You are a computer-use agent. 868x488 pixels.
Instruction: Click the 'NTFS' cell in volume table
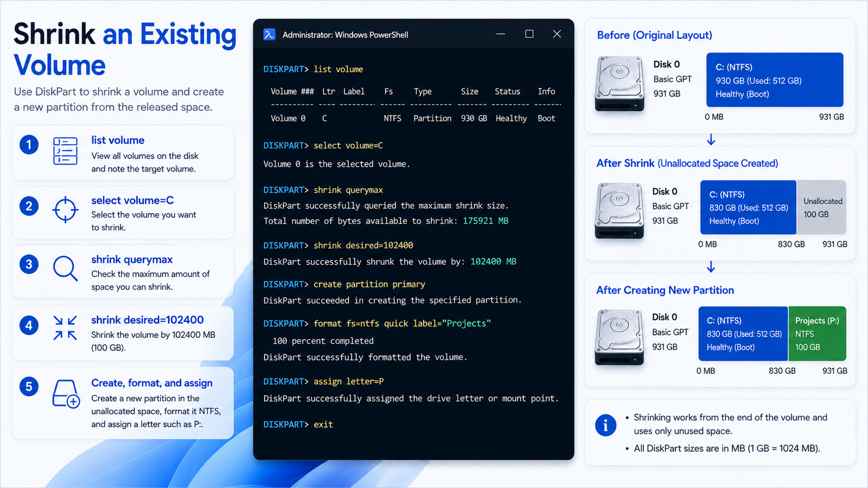point(392,118)
